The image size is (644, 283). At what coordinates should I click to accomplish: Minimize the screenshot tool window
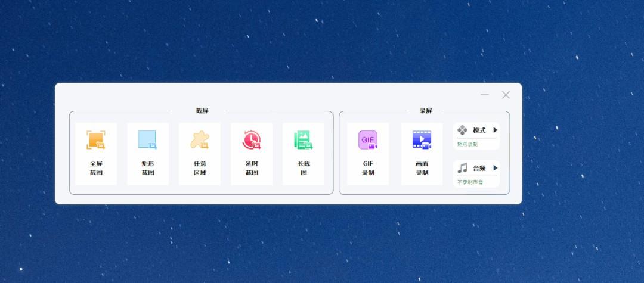coord(485,95)
